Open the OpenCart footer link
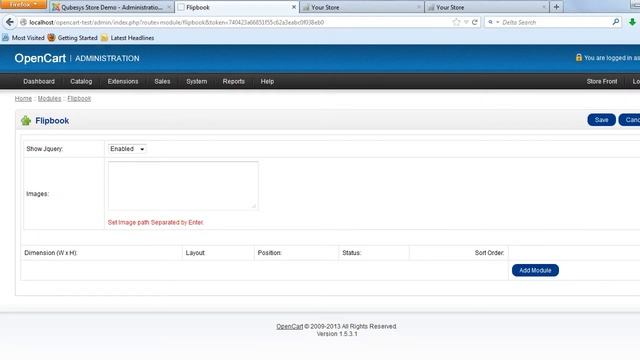The width and height of the screenshot is (640, 360). point(289,327)
